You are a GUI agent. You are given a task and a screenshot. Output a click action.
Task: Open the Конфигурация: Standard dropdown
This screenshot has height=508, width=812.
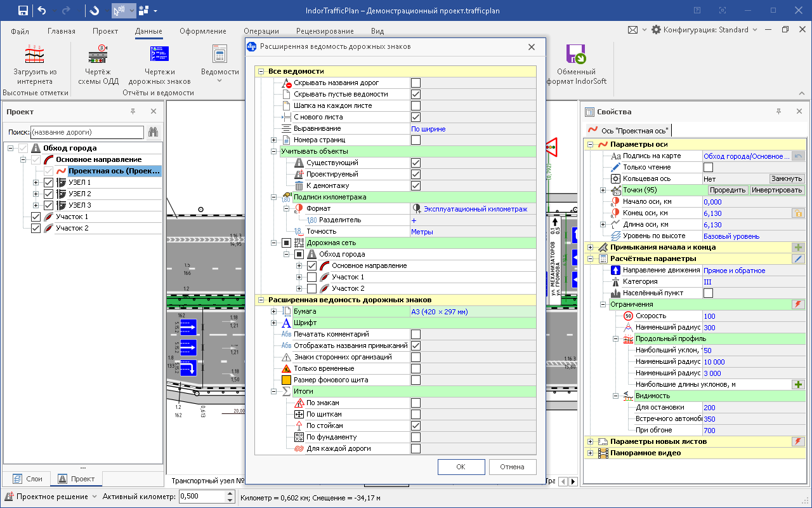(x=705, y=30)
